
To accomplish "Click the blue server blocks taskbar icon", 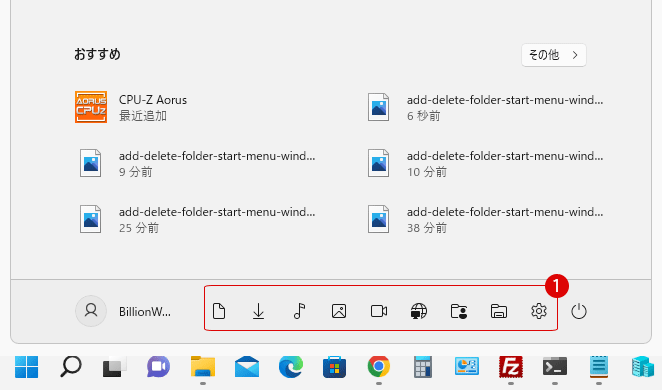I will (643, 367).
